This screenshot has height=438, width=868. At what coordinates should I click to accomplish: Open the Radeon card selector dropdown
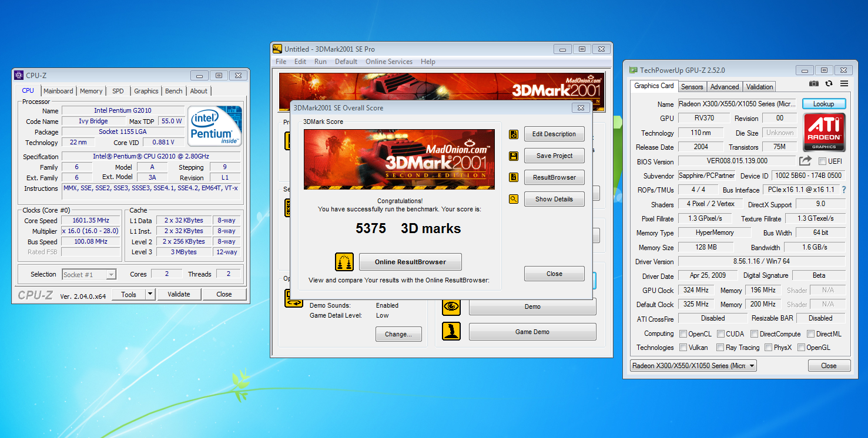pos(693,366)
